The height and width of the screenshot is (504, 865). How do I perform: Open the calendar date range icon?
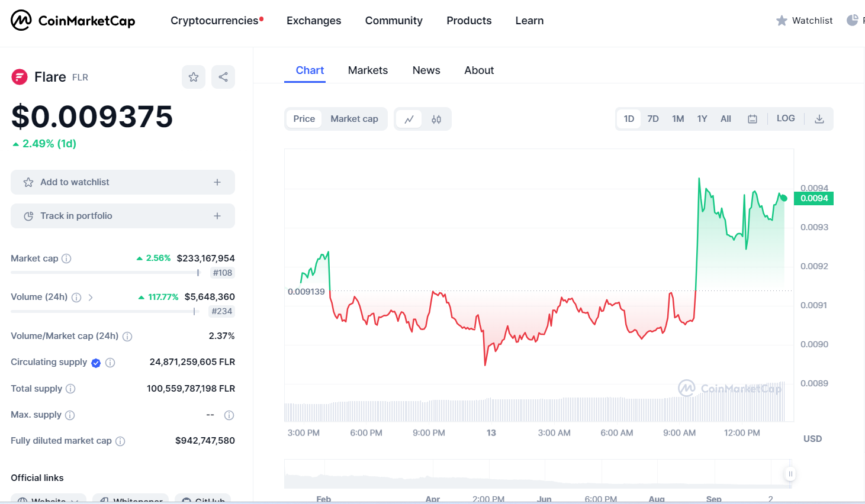pos(753,119)
